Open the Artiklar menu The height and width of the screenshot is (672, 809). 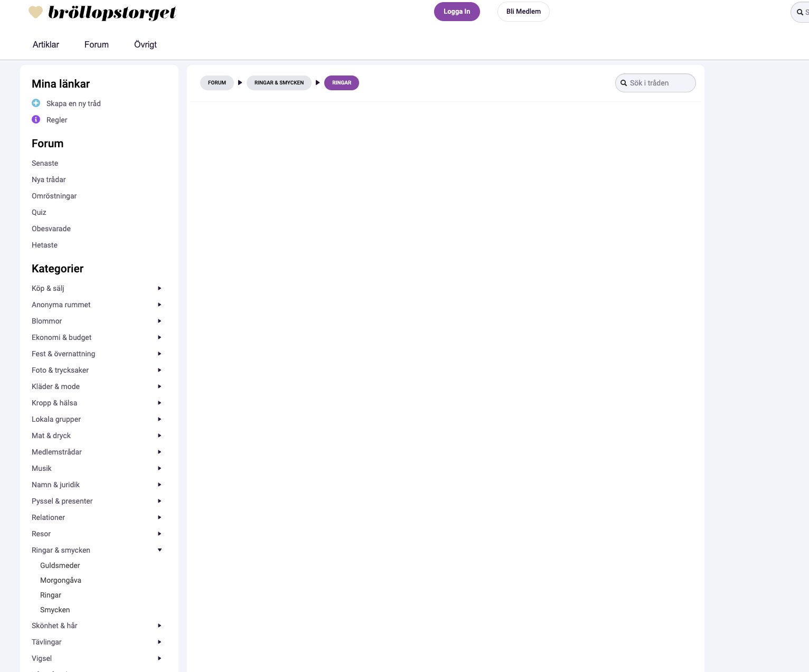click(x=45, y=44)
